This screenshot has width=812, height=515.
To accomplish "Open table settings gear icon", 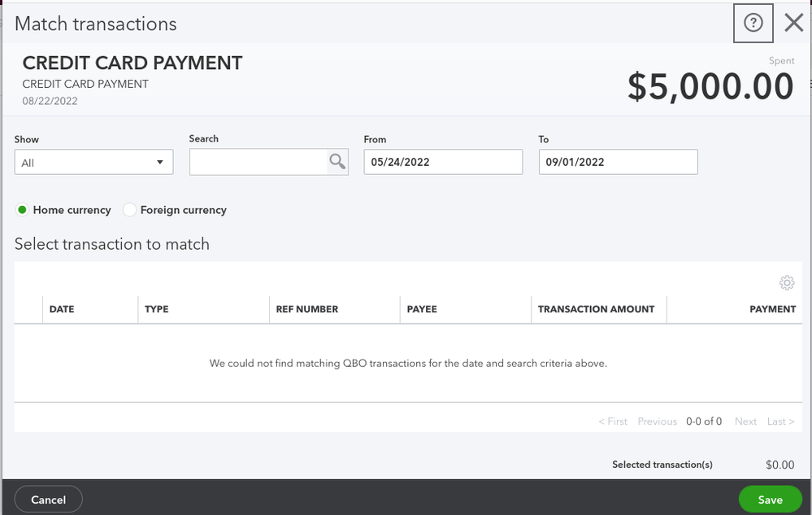I will point(786,282).
